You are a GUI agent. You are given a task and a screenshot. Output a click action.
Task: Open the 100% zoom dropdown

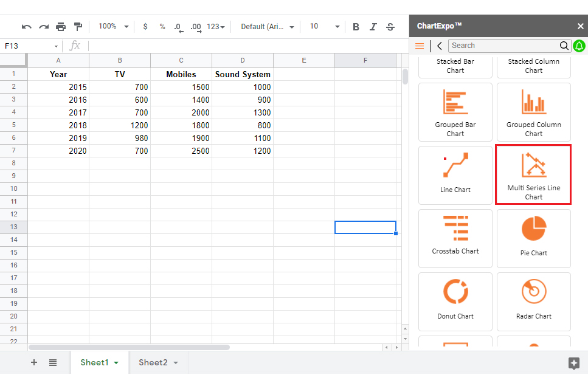[x=114, y=27]
